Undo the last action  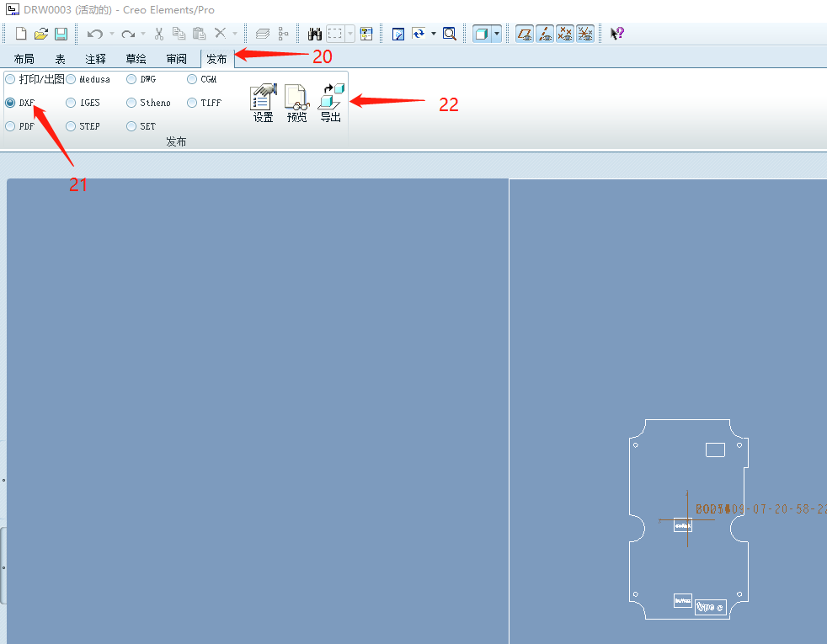95,34
